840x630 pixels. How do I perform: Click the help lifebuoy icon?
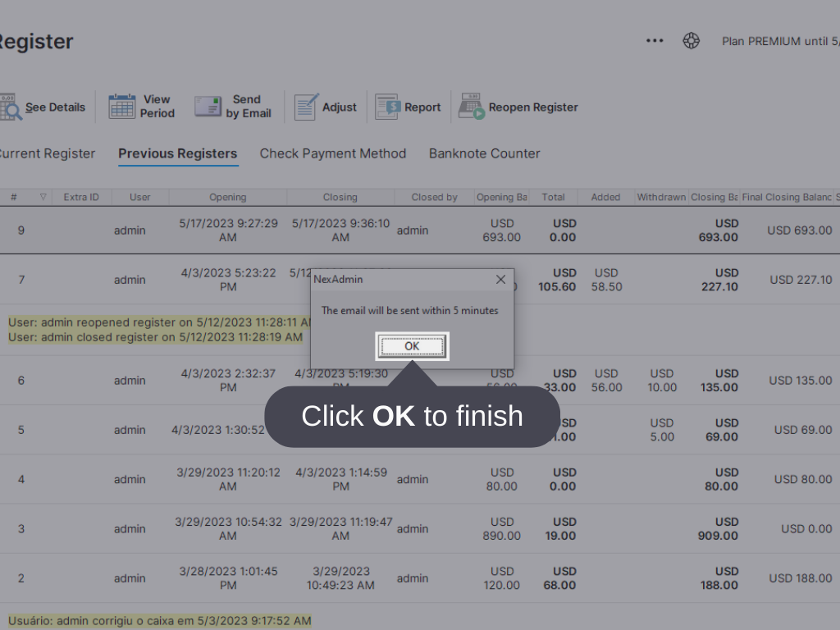[x=692, y=41]
